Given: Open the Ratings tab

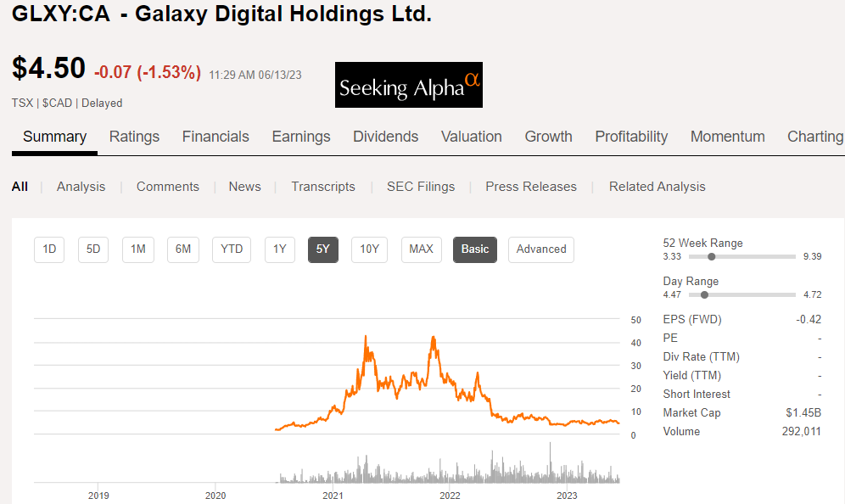Looking at the screenshot, I should click(134, 137).
